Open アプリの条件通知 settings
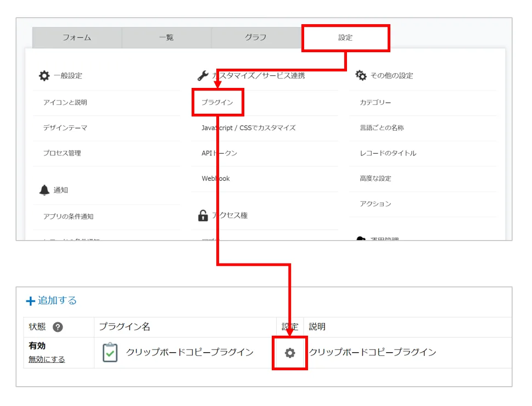 click(x=68, y=216)
